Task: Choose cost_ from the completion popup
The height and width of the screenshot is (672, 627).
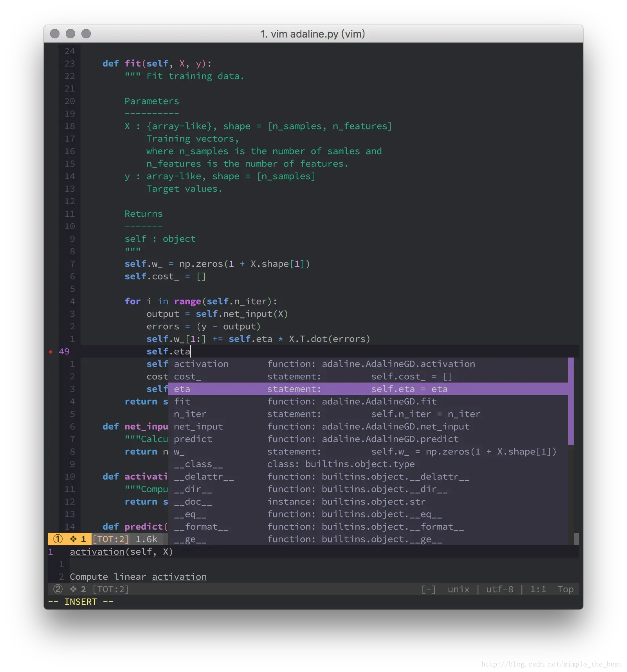Action: 368,376
